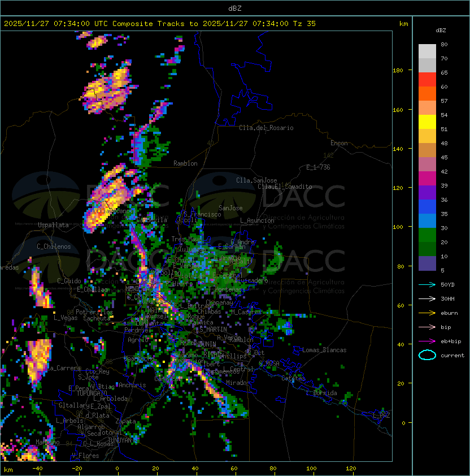Click the 'dBZ' title at top center
This screenshot has height=476, width=470.
(235, 8)
